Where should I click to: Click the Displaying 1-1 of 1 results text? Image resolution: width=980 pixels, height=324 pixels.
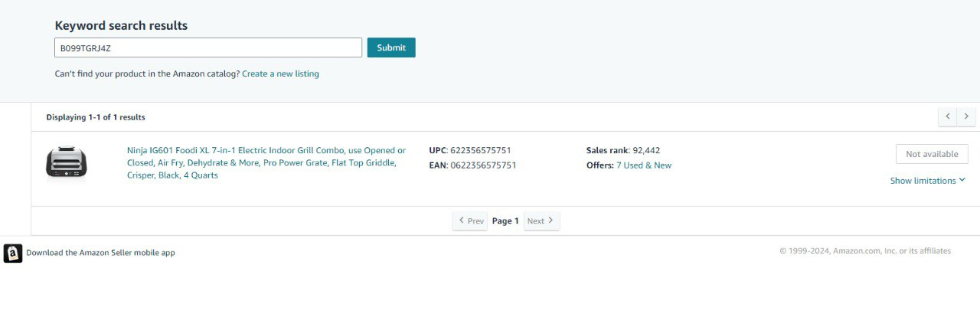coord(96,117)
